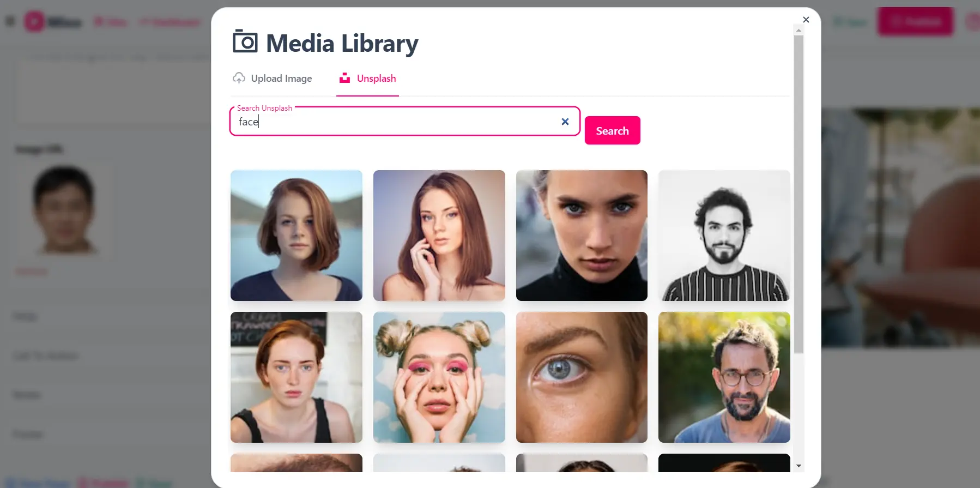
Task: Click the Unsplash logo icon
Action: [x=344, y=78]
